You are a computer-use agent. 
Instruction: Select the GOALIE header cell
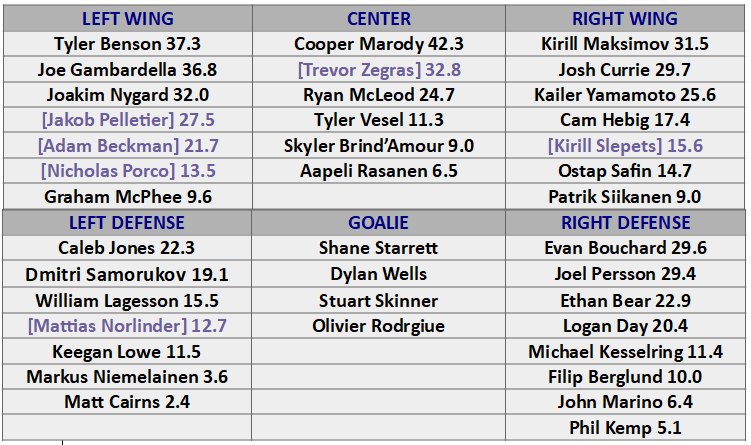pyautogui.click(x=378, y=223)
